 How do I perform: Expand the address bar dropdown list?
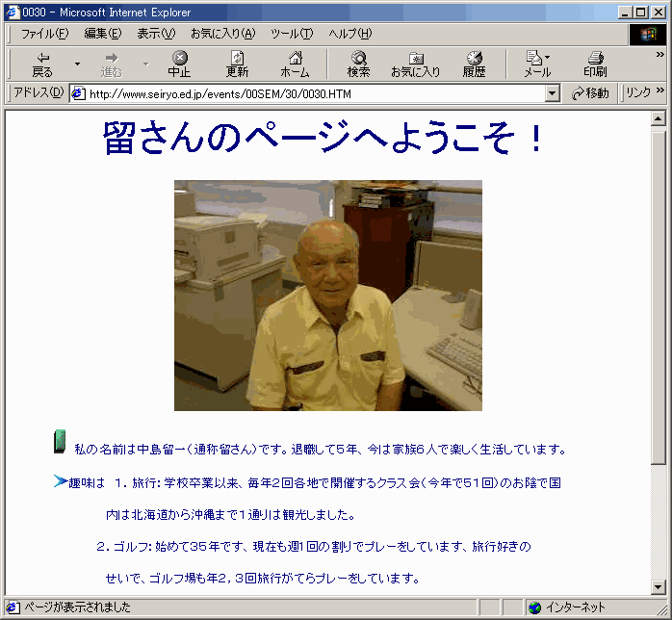coord(553,93)
